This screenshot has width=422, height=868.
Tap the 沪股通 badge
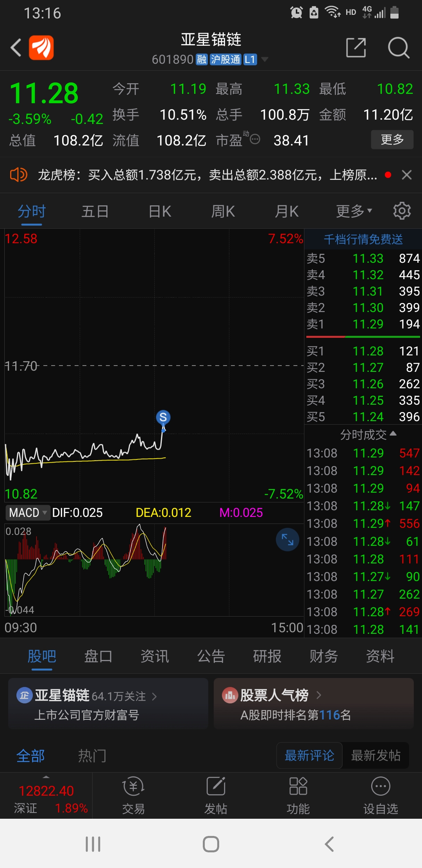click(x=225, y=59)
